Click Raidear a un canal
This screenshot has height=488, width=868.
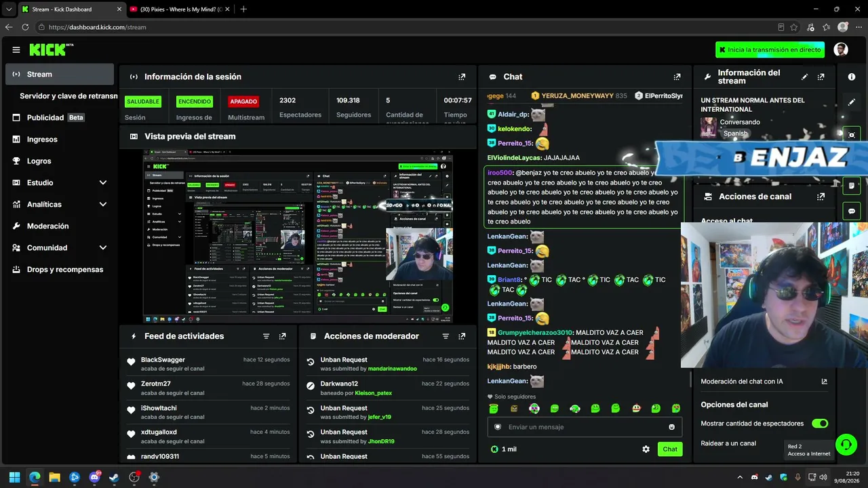coord(728,443)
